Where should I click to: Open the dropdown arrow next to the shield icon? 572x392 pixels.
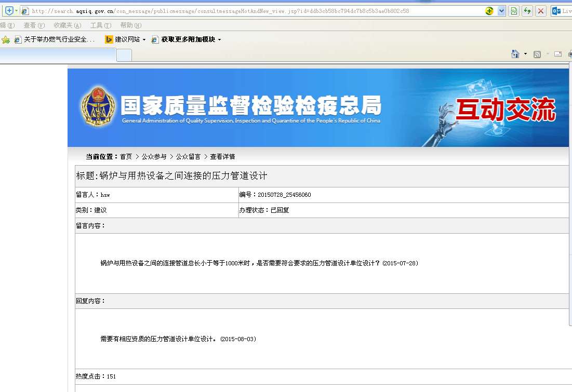(16, 11)
